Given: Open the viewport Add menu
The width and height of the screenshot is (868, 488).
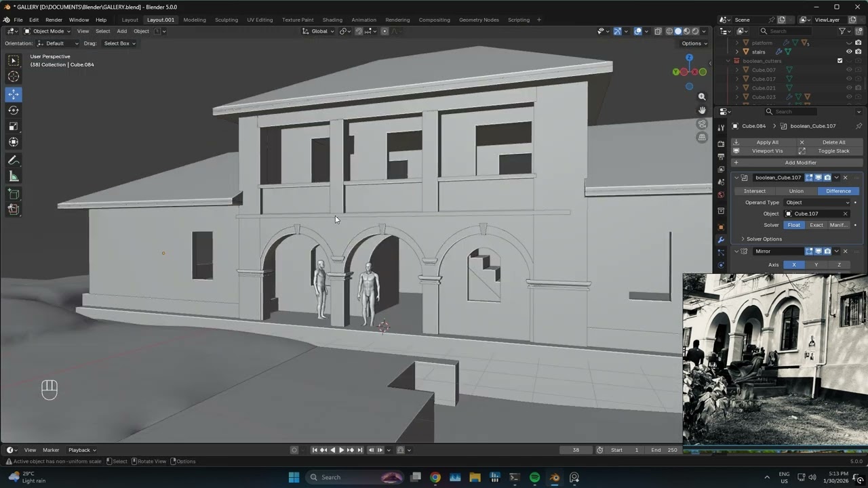Looking at the screenshot, I should click(x=121, y=31).
